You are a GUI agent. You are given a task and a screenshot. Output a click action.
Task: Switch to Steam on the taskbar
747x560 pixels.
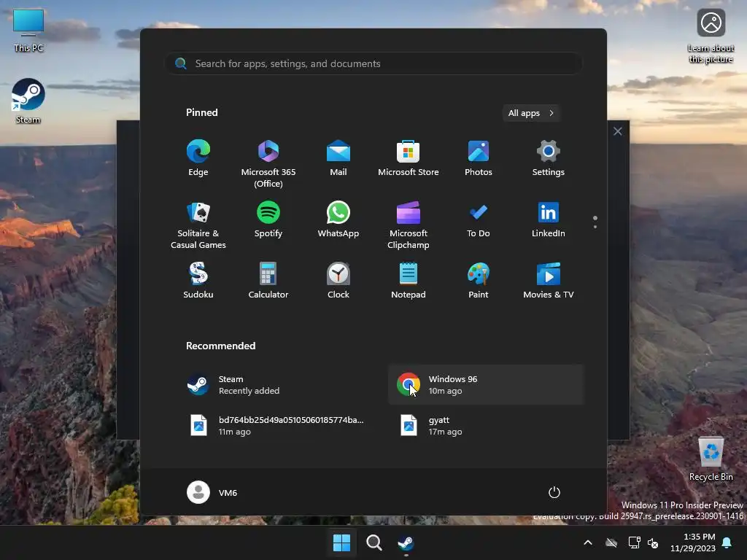click(406, 542)
